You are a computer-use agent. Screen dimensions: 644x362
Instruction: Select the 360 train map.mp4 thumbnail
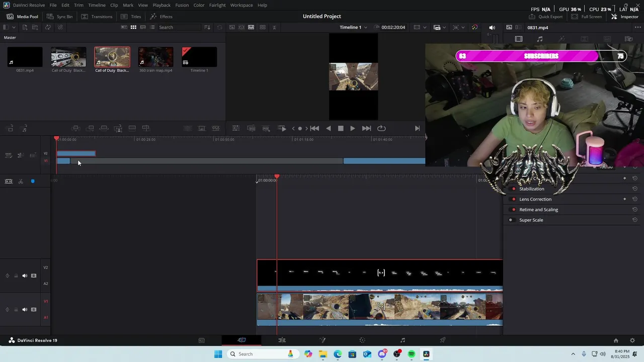[x=155, y=57]
